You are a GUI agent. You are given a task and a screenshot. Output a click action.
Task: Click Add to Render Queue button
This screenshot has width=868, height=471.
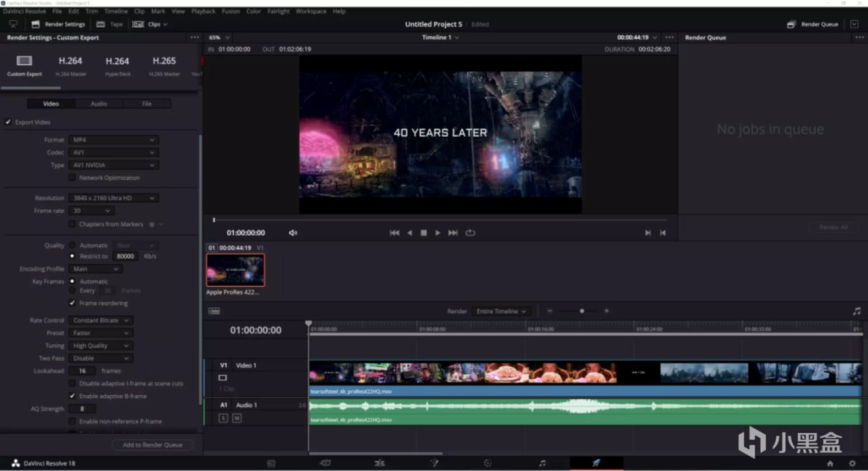click(153, 445)
